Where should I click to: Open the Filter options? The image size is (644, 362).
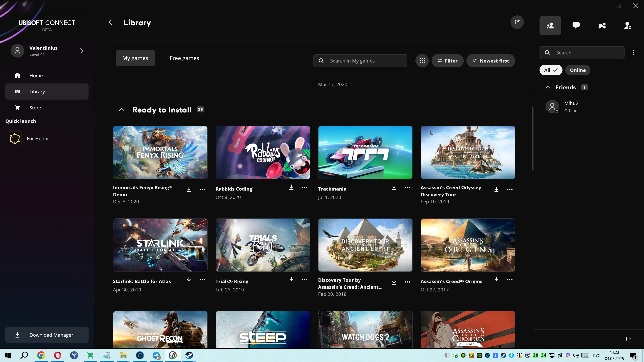click(x=447, y=61)
